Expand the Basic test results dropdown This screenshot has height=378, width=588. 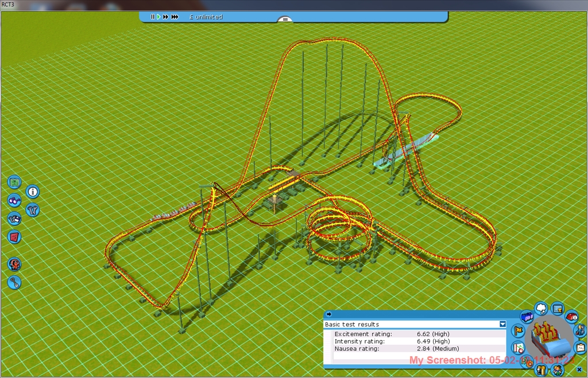click(x=502, y=324)
